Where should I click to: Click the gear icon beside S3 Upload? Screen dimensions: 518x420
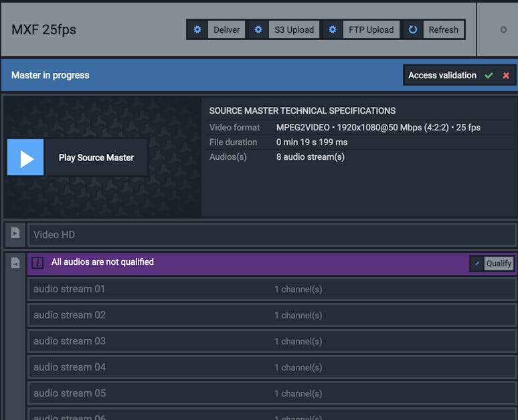click(x=258, y=29)
